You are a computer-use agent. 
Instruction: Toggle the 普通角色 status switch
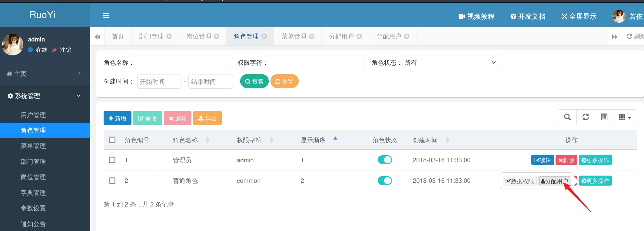pyautogui.click(x=385, y=181)
